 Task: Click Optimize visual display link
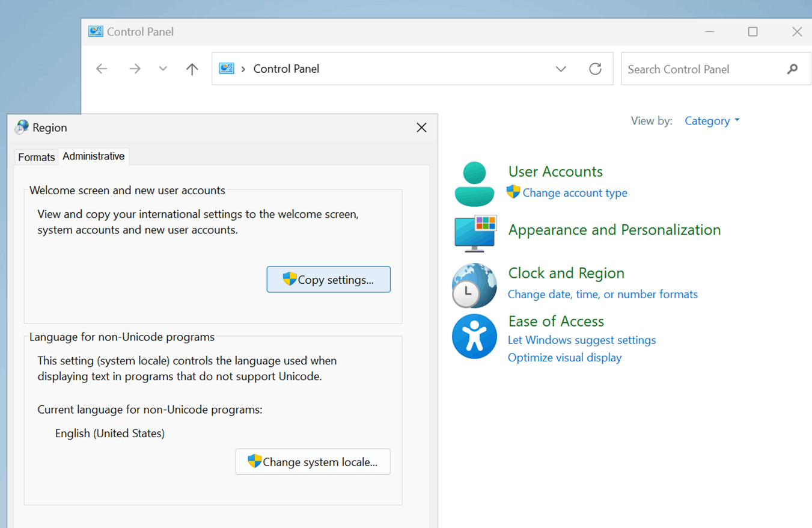coord(564,357)
